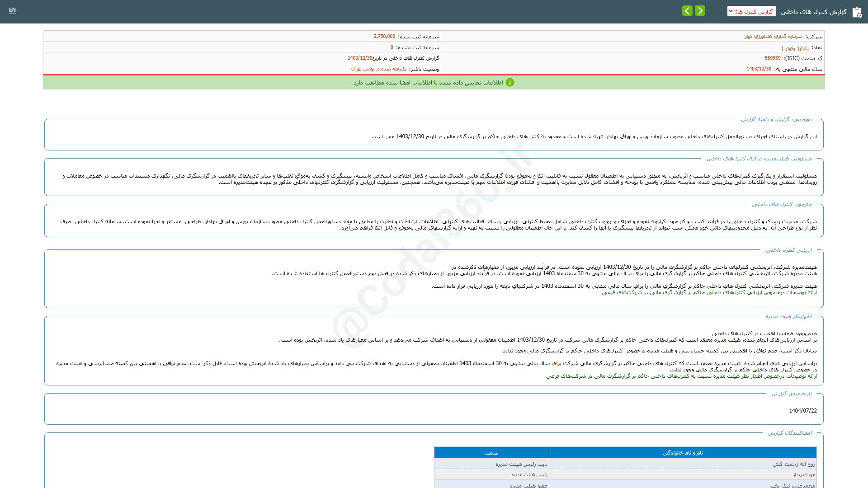Click the right green arrow button
This screenshot has height=488, width=868.
[700, 11]
